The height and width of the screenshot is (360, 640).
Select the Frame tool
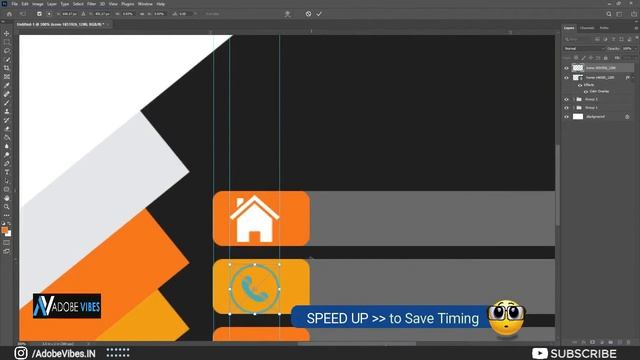point(7,77)
